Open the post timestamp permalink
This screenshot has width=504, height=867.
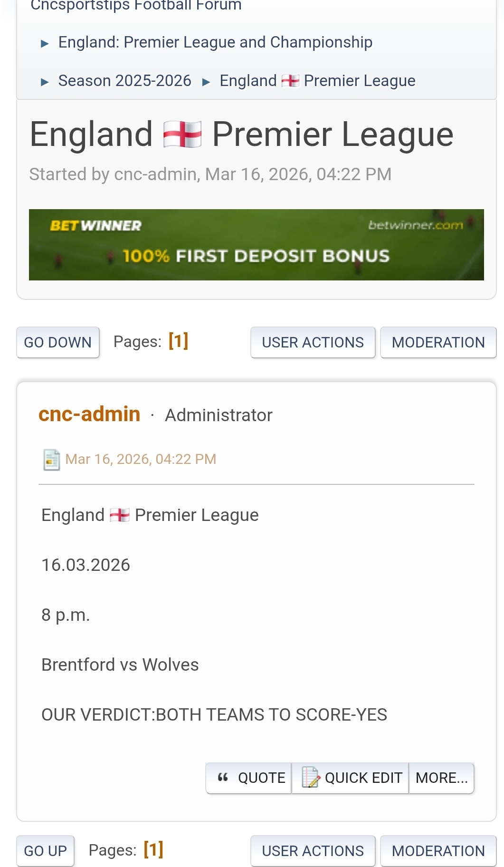(x=141, y=459)
